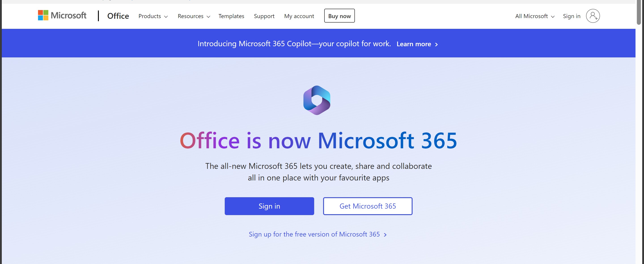Open the All Microsoft dropdown
This screenshot has width=644, height=264.
(535, 16)
